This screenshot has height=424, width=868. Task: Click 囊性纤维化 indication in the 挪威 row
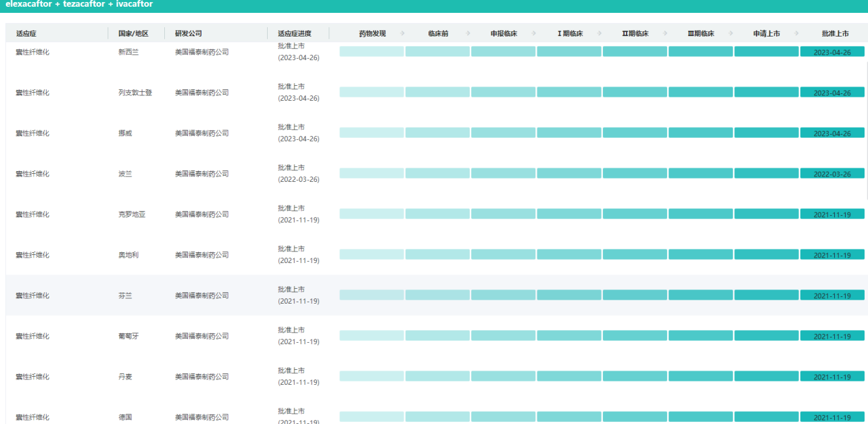[32, 133]
